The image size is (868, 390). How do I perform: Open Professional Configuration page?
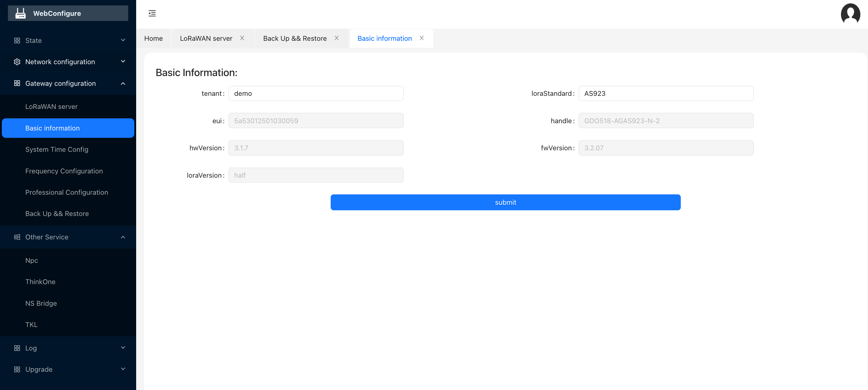pos(68,192)
